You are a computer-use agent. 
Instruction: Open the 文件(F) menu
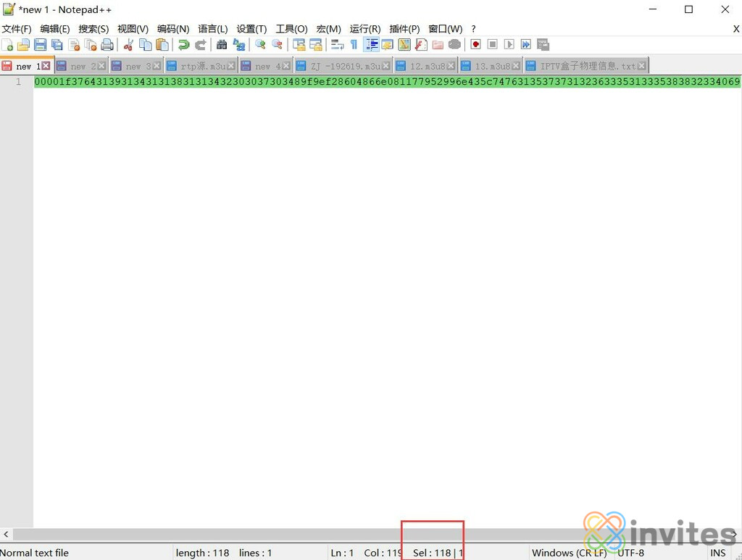tap(17, 29)
